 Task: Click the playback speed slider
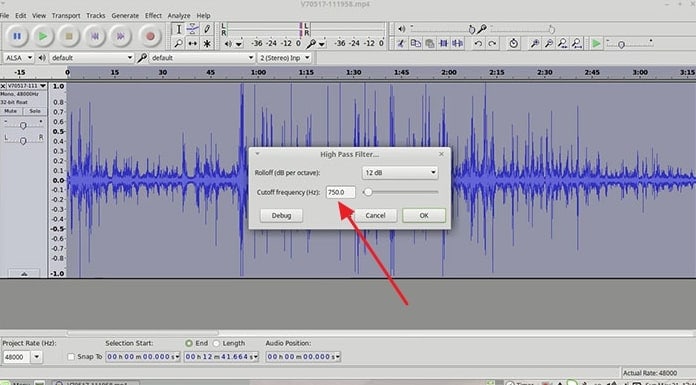(x=629, y=44)
